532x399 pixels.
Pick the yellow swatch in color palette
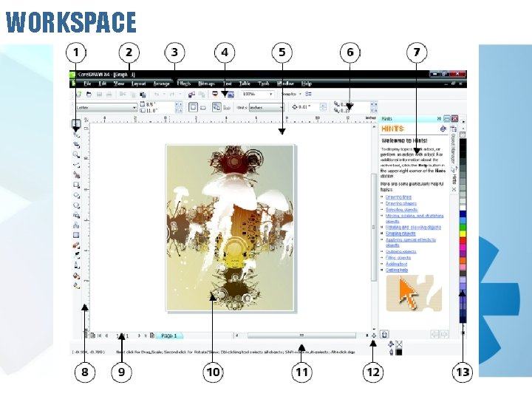pos(463,233)
